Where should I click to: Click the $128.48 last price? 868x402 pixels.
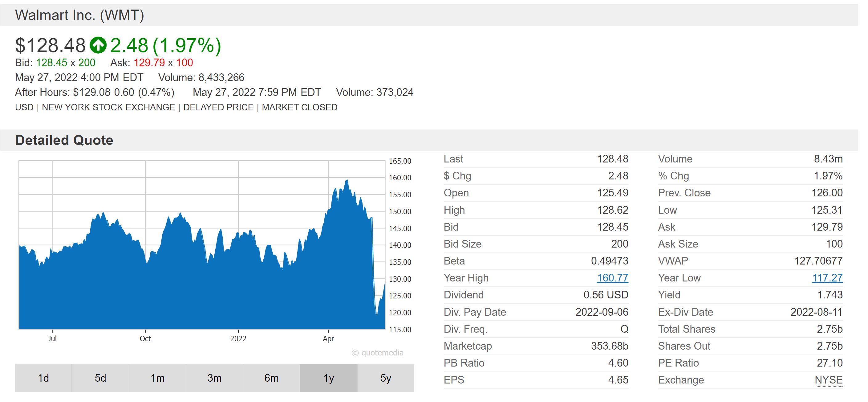(x=51, y=45)
